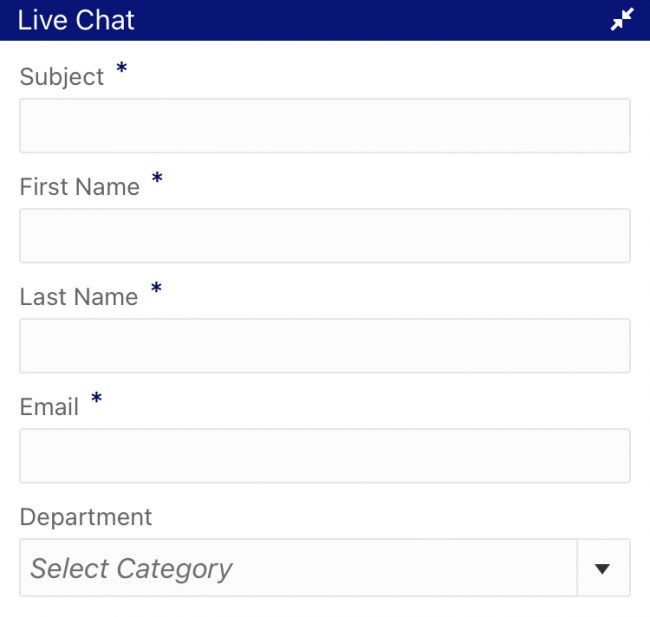Focus the Subject text field
This screenshot has height=617, width=650.
[324, 125]
